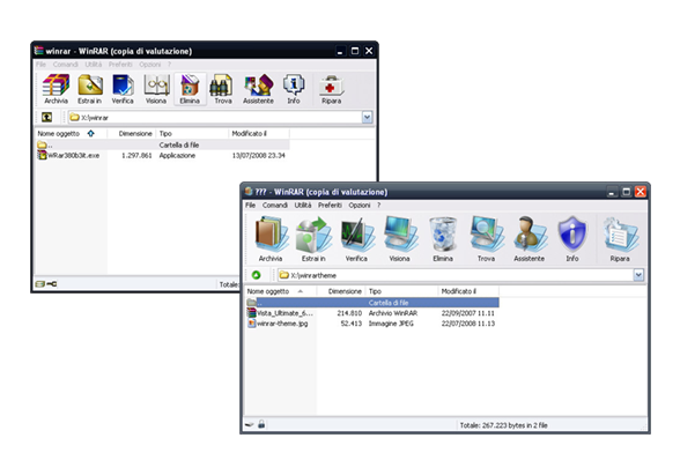This screenshot has width=680, height=475.
Task: Click size value 214.810
Action: tap(350, 313)
